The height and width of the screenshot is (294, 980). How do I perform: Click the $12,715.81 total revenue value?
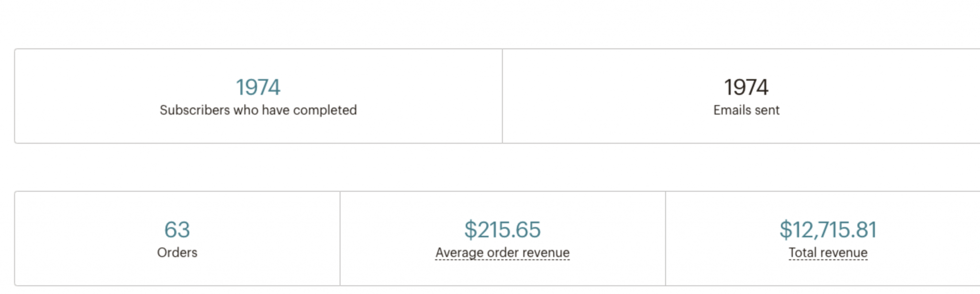pos(828,230)
